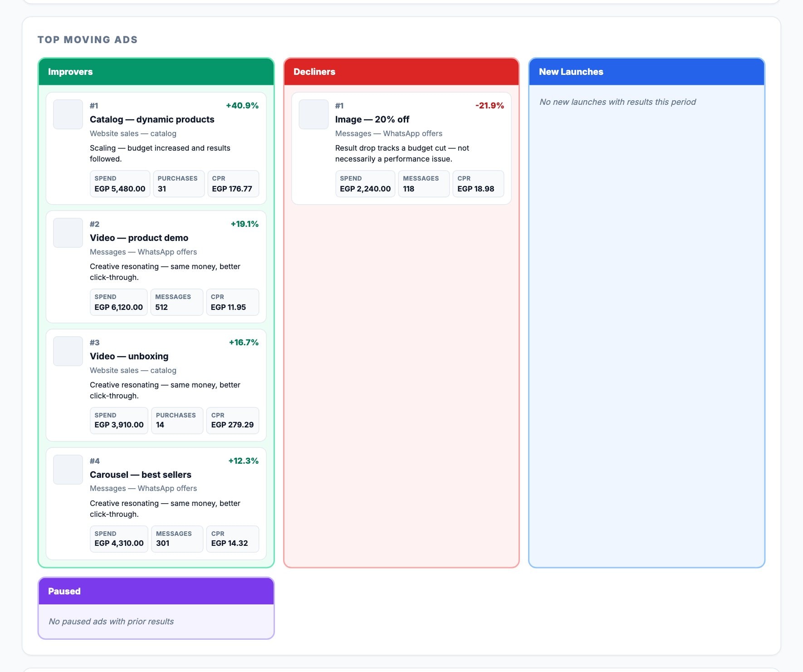803x672 pixels.
Task: Click 'Scaling — budget increased' note
Action: [160, 153]
